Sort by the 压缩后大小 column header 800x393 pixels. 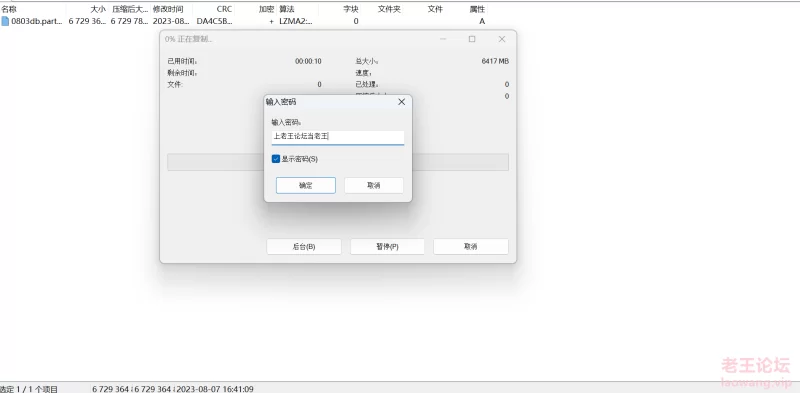[130, 9]
